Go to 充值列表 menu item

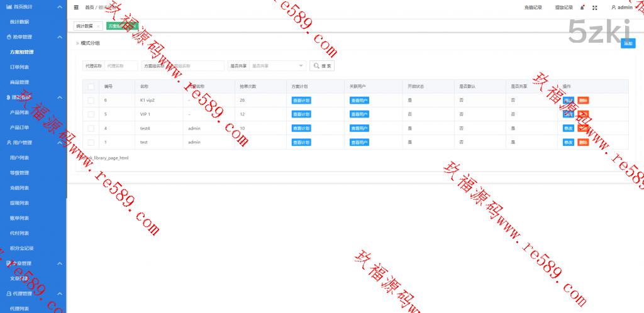point(19,188)
